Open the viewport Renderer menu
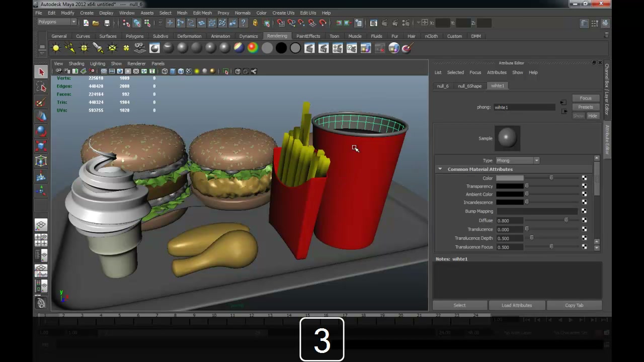The height and width of the screenshot is (362, 644). (136, 64)
